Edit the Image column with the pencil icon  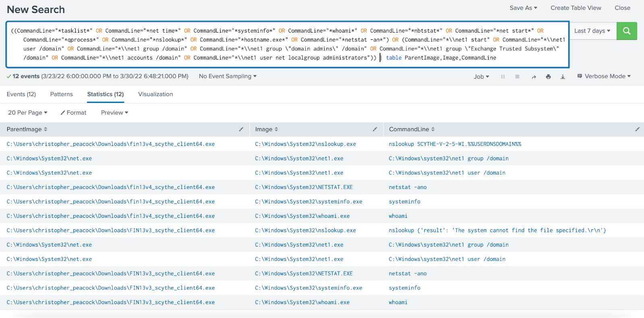[375, 129]
